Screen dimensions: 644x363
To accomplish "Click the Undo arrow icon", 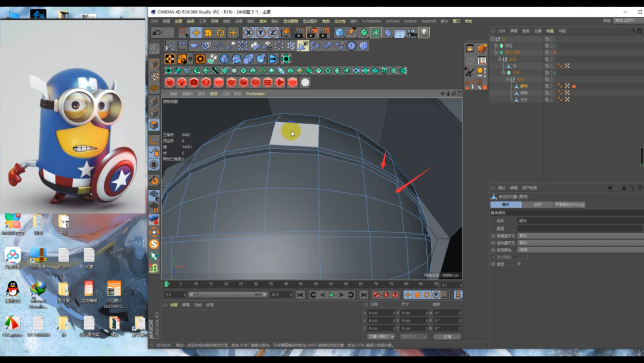I will [x=156, y=32].
